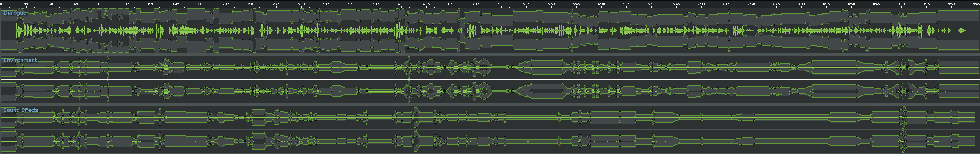Image resolution: width=980 pixels, height=154 pixels.
Task: Click the 2:00 ruler mark
Action: [201, 4]
